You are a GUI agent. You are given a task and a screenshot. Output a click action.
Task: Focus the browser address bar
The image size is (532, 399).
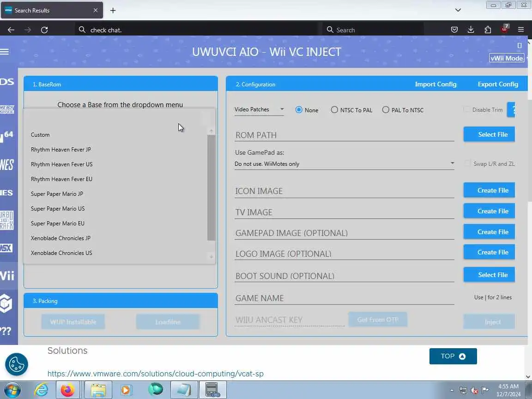(196, 30)
